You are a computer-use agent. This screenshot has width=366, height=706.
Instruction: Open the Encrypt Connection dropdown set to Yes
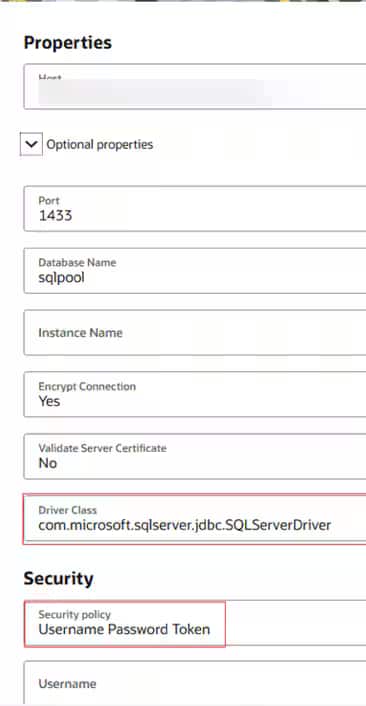[x=194, y=394]
